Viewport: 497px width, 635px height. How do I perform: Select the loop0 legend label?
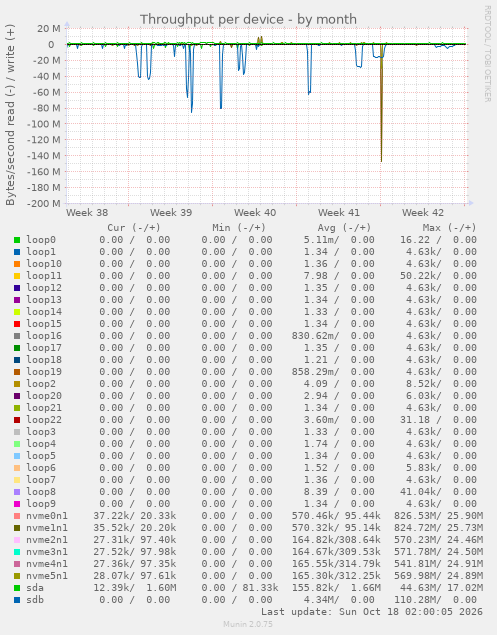pos(41,240)
